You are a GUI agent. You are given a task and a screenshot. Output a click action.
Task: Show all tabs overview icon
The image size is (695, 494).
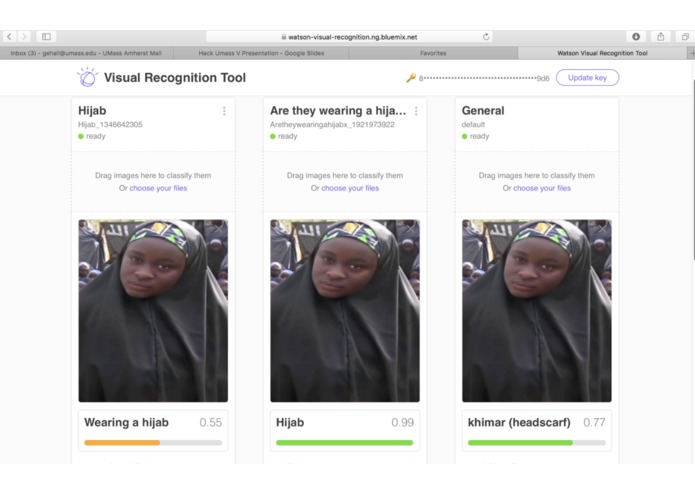coord(685,37)
